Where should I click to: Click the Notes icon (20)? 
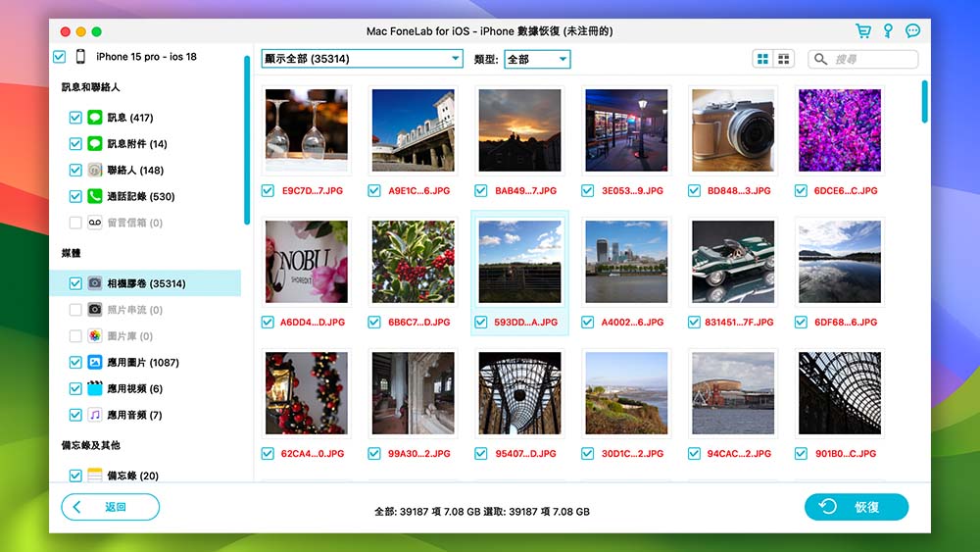(95, 476)
